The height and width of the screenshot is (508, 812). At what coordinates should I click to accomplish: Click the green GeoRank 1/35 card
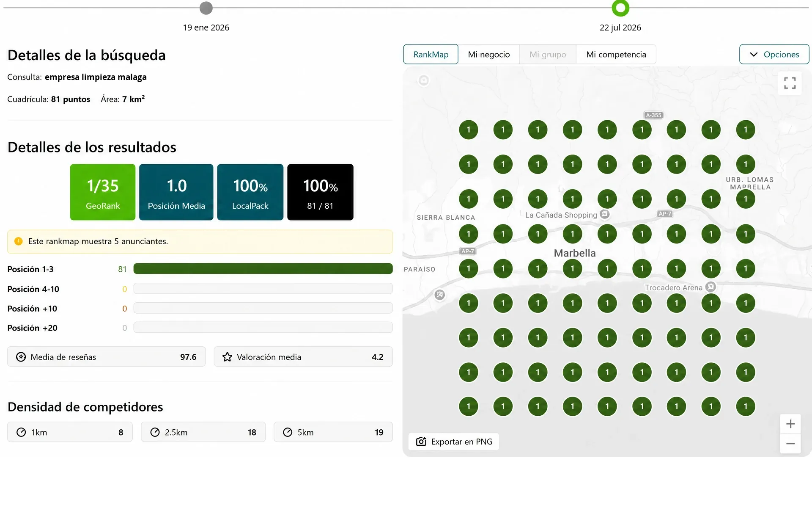[x=103, y=192]
